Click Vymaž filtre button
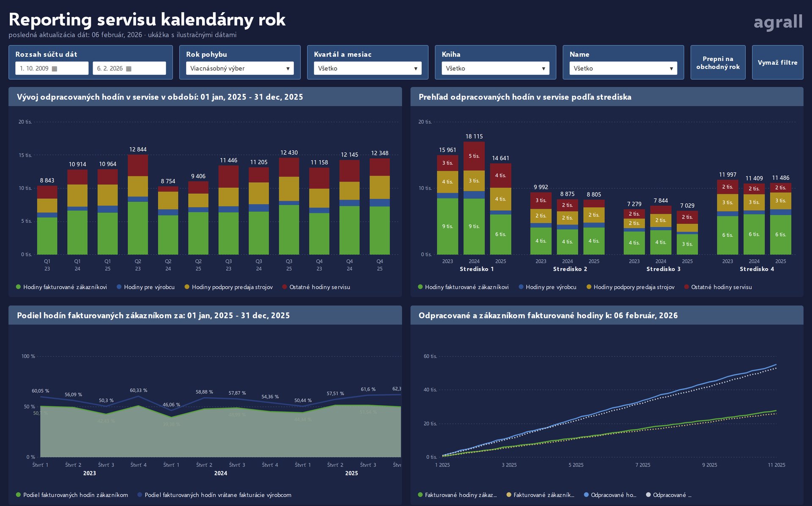 coord(777,63)
